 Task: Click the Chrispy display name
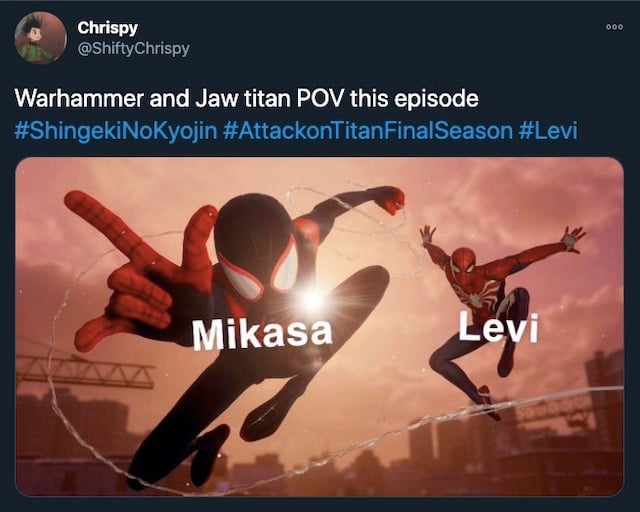pos(107,28)
